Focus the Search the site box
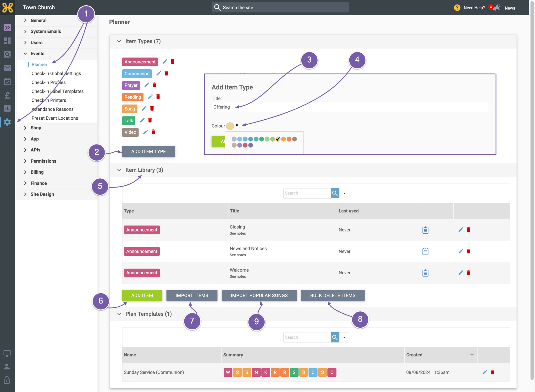535x392 pixels. click(280, 7)
